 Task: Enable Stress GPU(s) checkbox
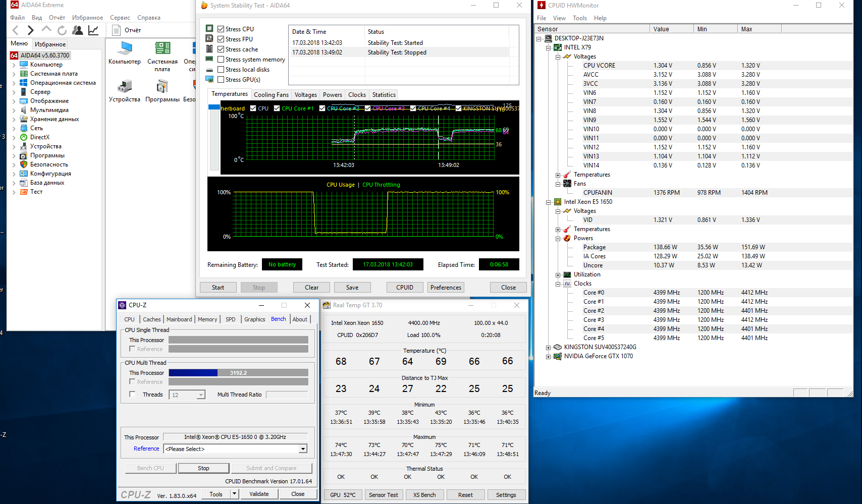[x=221, y=80]
